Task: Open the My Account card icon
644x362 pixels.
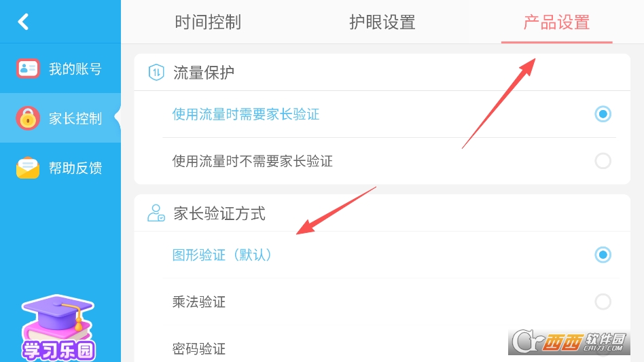Action: 28,69
